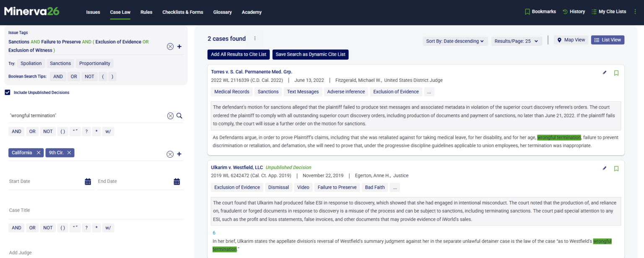The height and width of the screenshot is (258, 644).
Task: Select Adverse inference tag on Torres case
Action: (346, 91)
